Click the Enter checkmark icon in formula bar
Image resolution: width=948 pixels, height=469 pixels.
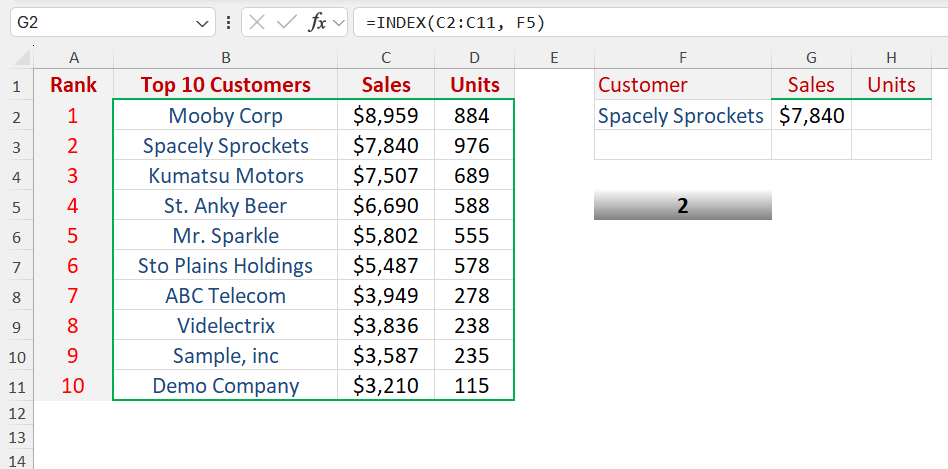286,22
